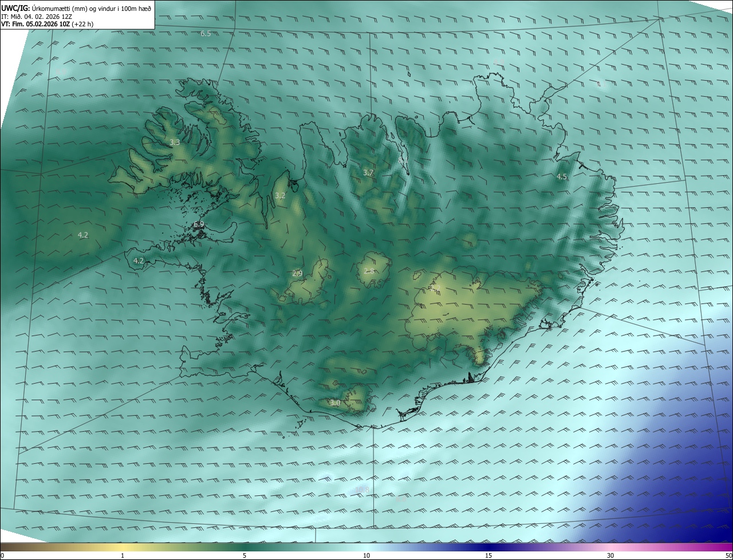This screenshot has width=733, height=560.
Task: Click the 4.5 value label on map
Action: (x=562, y=177)
